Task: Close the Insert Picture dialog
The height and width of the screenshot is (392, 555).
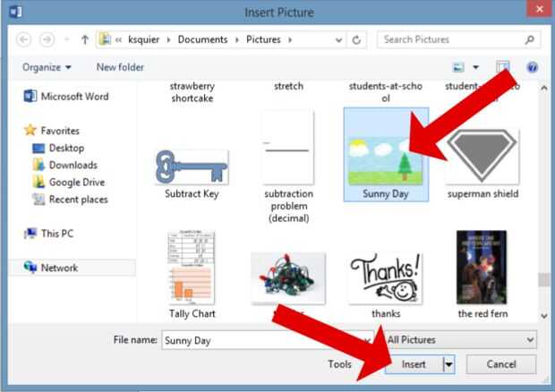Action: click(x=539, y=9)
